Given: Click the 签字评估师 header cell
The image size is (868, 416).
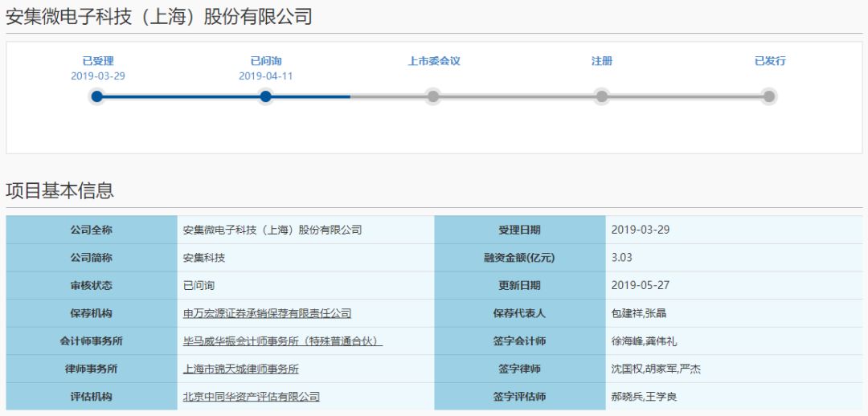Looking at the screenshot, I should point(520,396).
